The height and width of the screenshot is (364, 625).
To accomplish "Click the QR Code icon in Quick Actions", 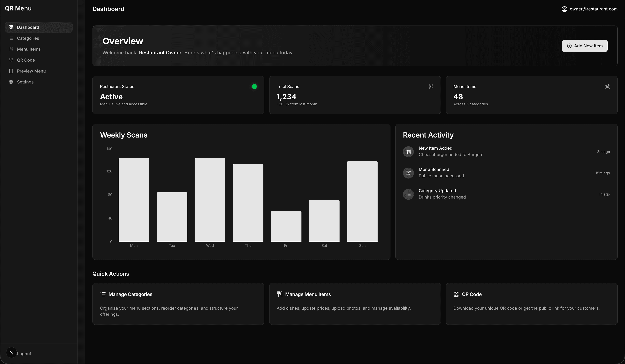I will [456, 294].
